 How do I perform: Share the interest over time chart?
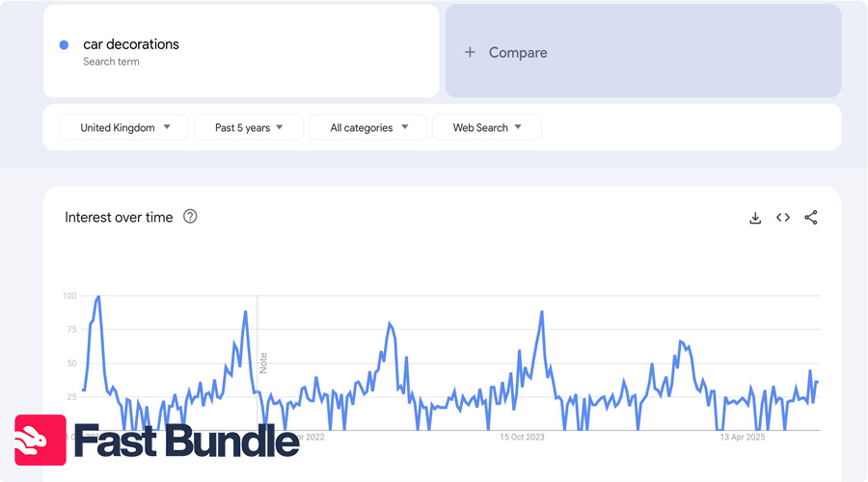(811, 218)
